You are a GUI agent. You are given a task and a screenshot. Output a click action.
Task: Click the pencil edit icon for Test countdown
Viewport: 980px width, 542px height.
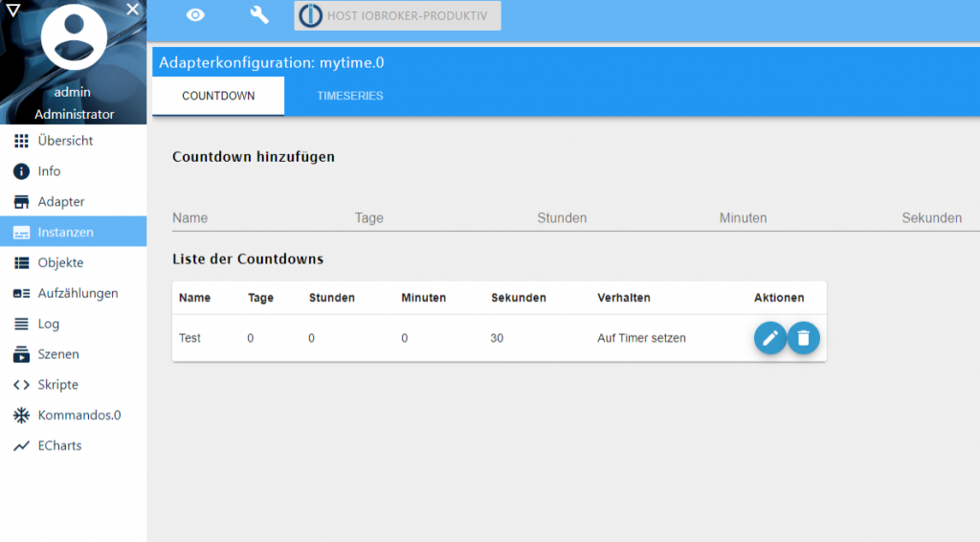(769, 338)
